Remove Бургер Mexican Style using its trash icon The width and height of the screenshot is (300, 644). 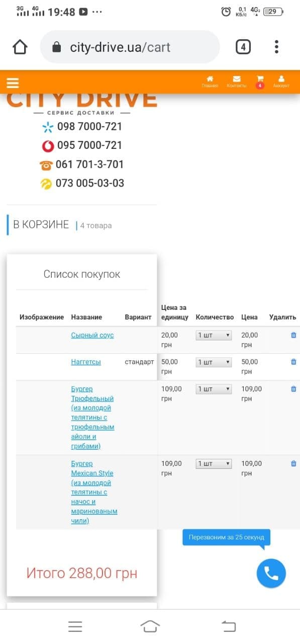294,463
